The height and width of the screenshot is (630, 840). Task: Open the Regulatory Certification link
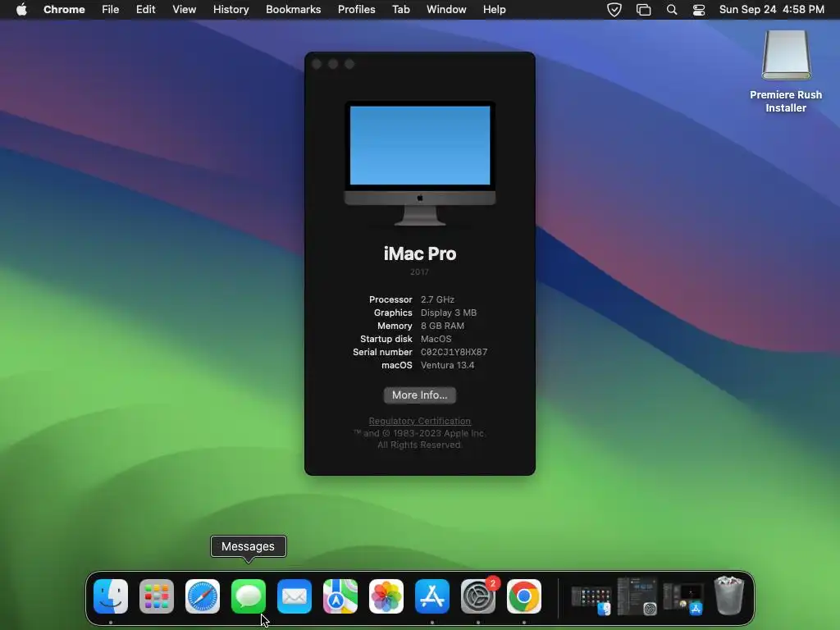[419, 421]
